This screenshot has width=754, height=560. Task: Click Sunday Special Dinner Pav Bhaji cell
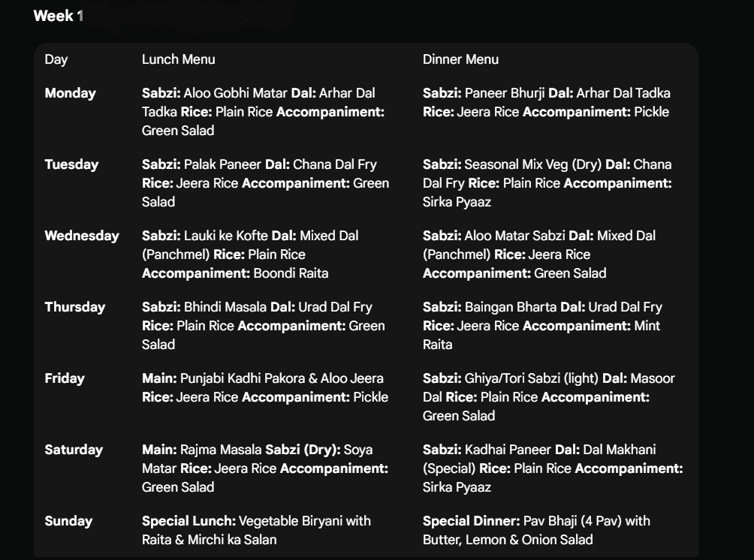[536, 530]
